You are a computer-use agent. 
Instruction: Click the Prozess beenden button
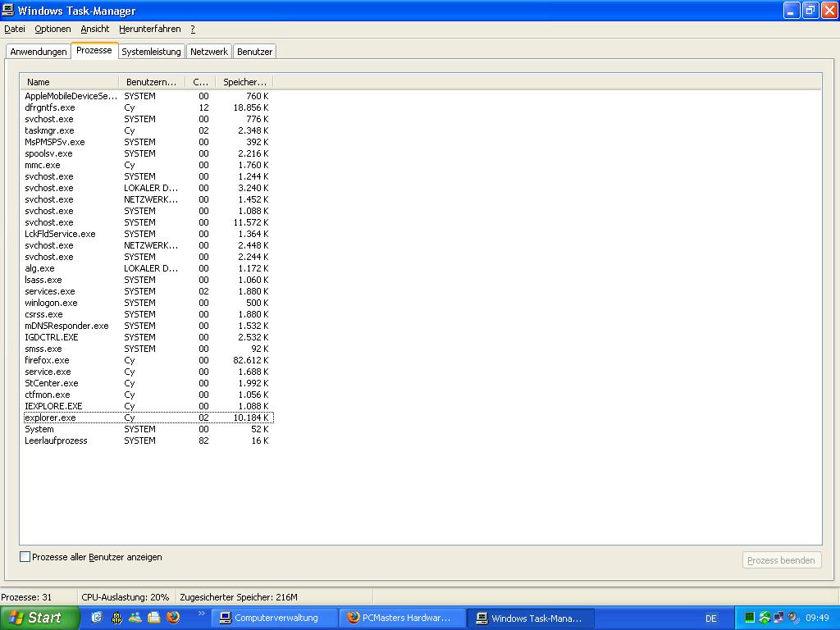click(782, 560)
